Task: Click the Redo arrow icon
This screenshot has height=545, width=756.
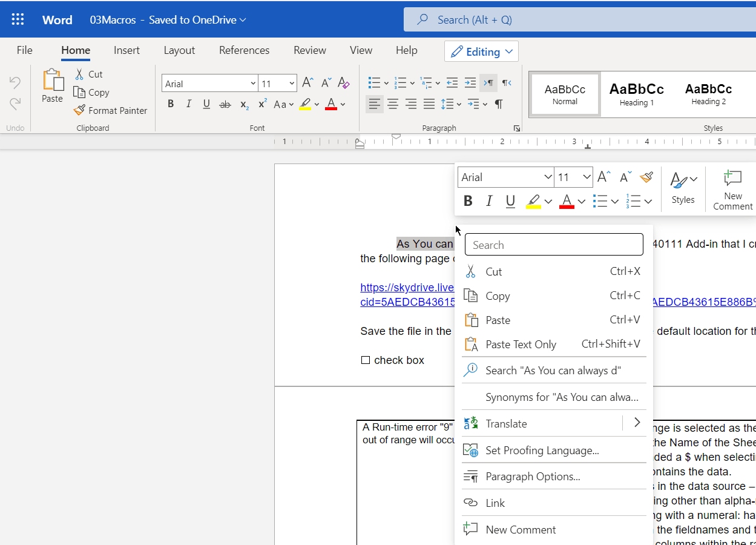Action: click(15, 103)
